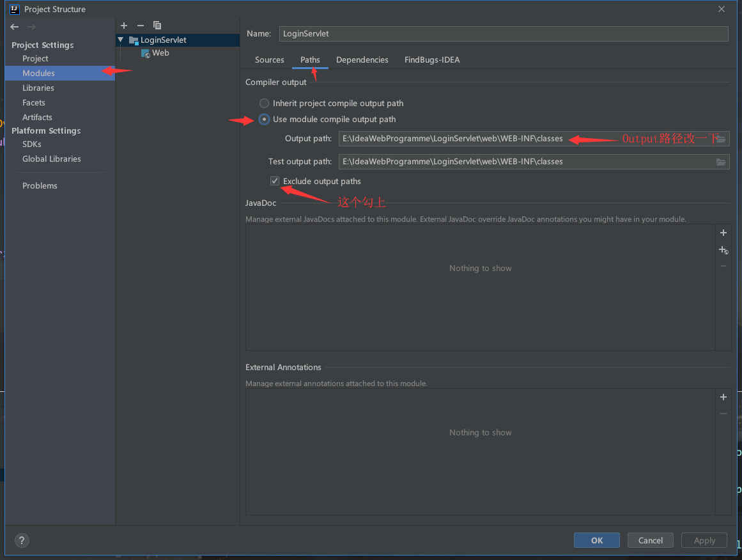Switch to the Sources tab
The image size is (742, 560).
click(269, 59)
